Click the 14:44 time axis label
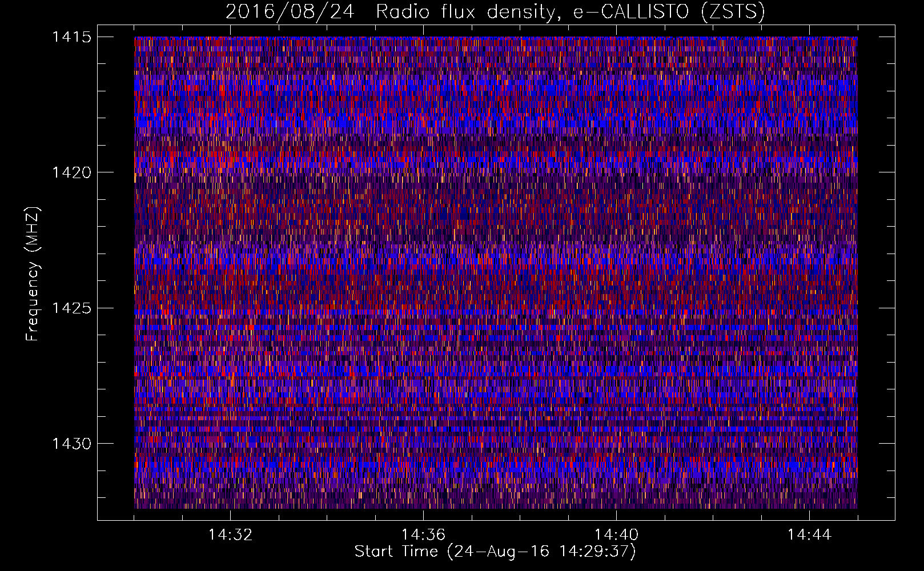The width and height of the screenshot is (924, 571). 809,535
